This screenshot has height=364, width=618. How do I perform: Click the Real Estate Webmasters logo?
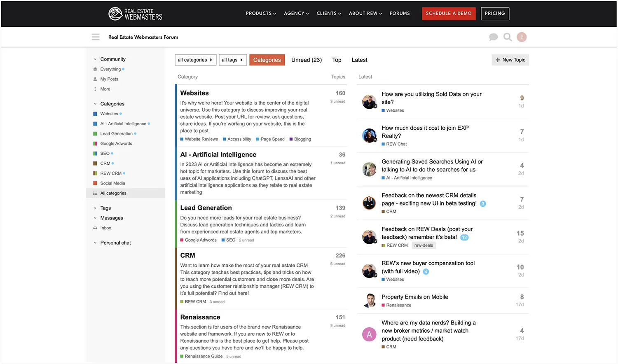[135, 14]
